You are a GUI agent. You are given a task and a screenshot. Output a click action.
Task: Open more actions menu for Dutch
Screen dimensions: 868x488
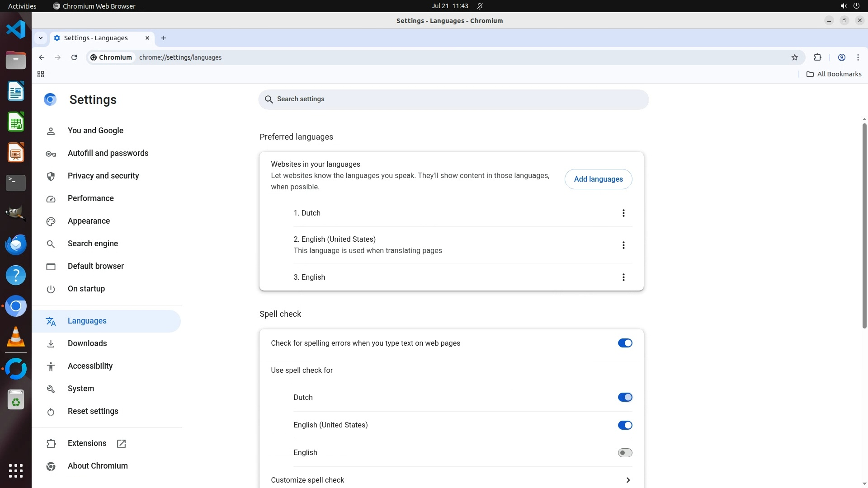pyautogui.click(x=623, y=213)
